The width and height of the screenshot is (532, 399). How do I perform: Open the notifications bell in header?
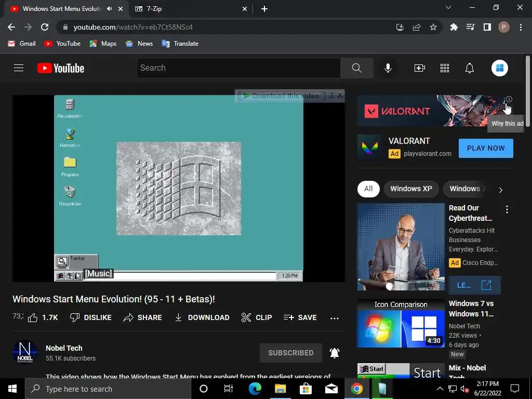tap(469, 68)
